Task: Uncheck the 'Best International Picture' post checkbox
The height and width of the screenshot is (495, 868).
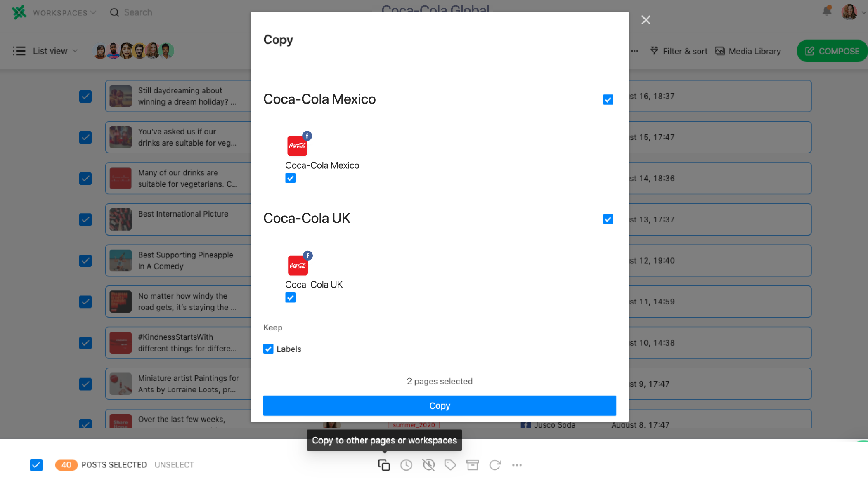Action: [85, 219]
